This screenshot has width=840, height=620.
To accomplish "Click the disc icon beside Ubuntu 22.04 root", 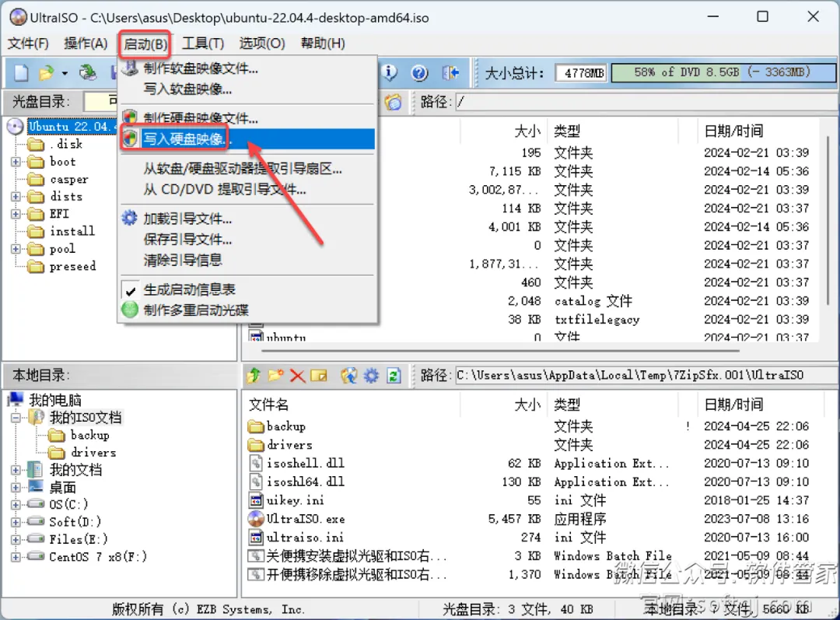I will click(x=15, y=127).
